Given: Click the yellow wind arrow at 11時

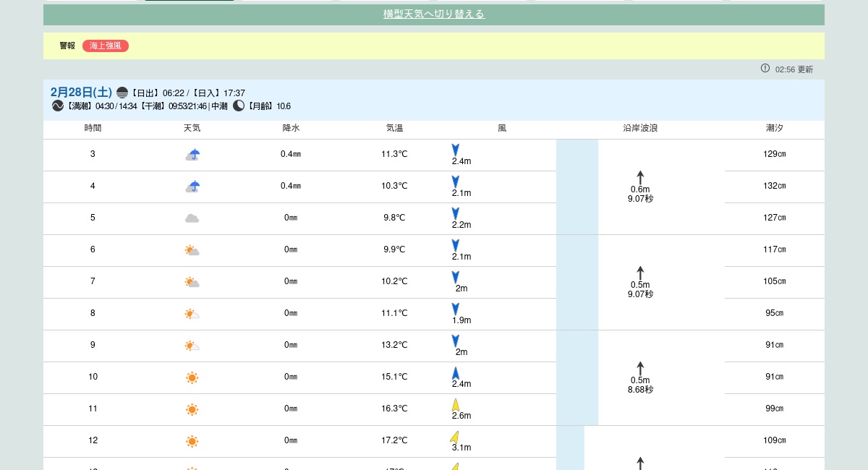Looking at the screenshot, I should point(456,405).
